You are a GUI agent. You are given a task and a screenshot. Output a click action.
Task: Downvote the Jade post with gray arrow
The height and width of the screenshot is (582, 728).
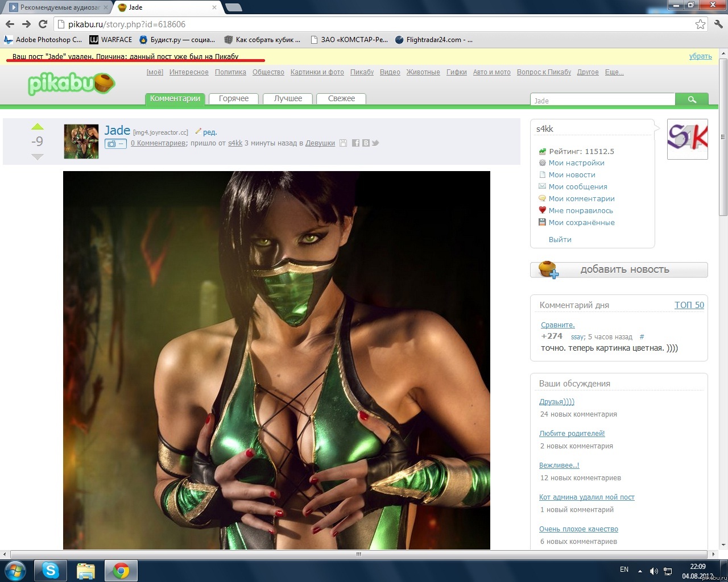click(38, 157)
